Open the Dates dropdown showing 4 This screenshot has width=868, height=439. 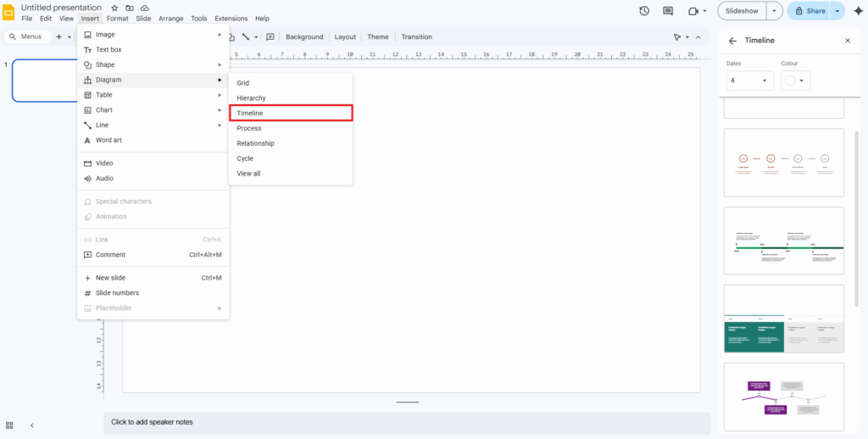point(749,81)
